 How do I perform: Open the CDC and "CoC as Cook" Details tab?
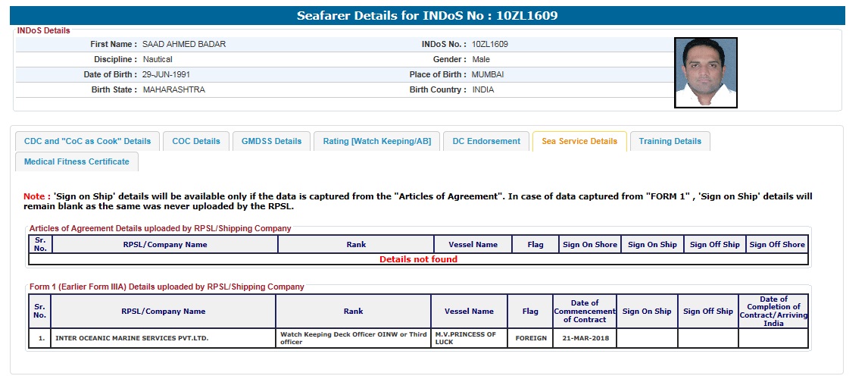(87, 141)
